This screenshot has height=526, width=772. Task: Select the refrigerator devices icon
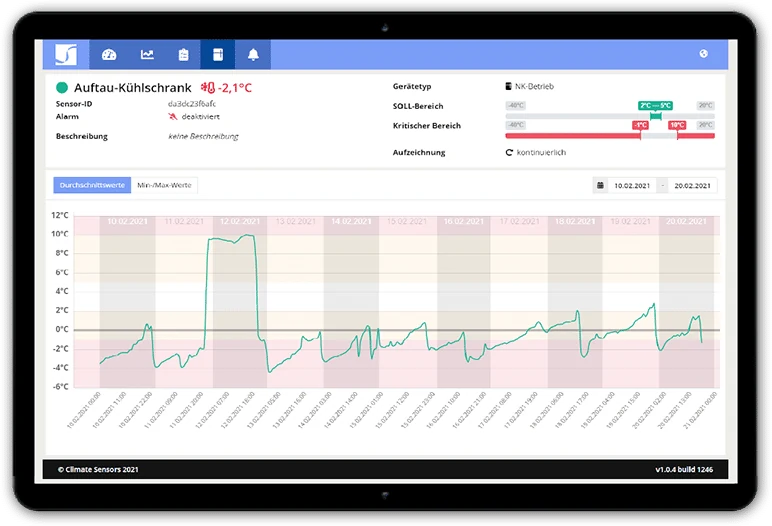[x=218, y=55]
